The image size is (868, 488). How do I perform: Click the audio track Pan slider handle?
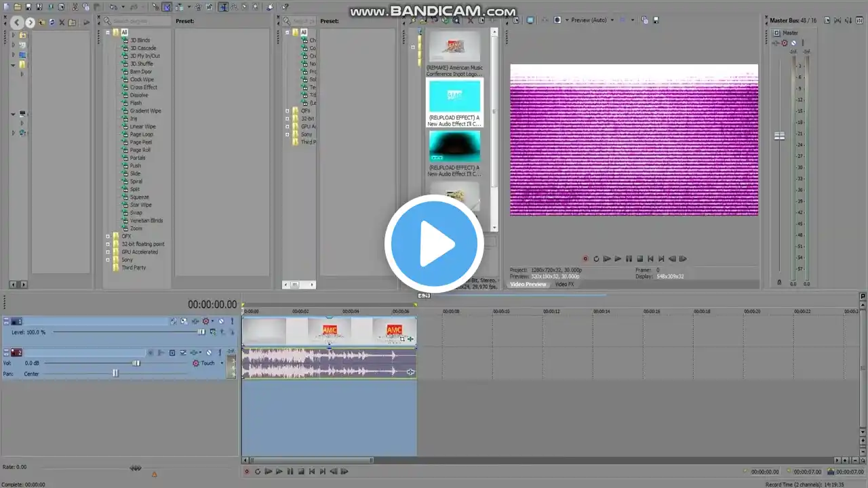[x=115, y=373]
